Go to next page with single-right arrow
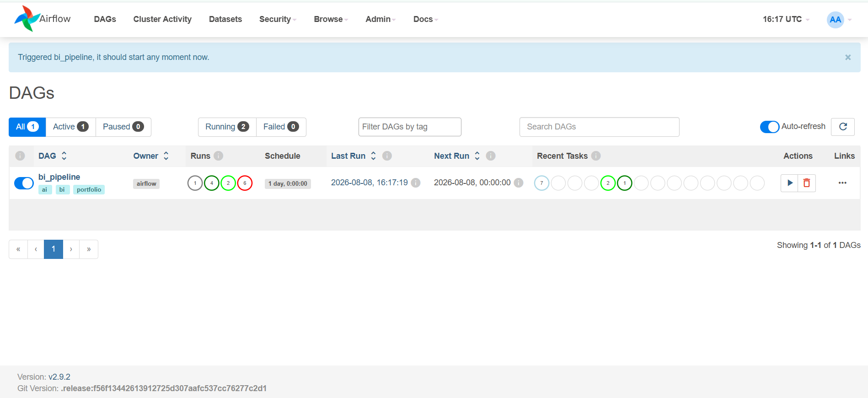The height and width of the screenshot is (398, 868). pyautogui.click(x=71, y=249)
